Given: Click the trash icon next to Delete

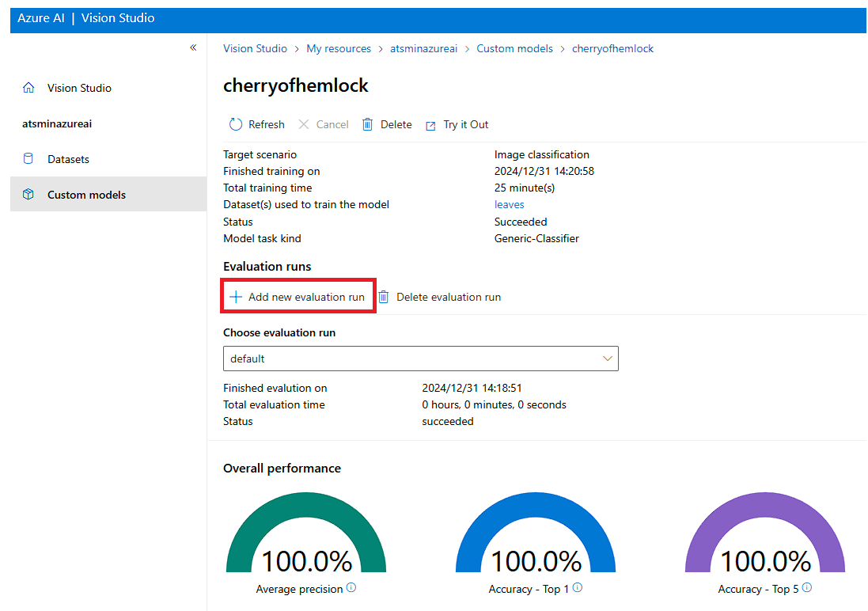Looking at the screenshot, I should click(x=368, y=124).
